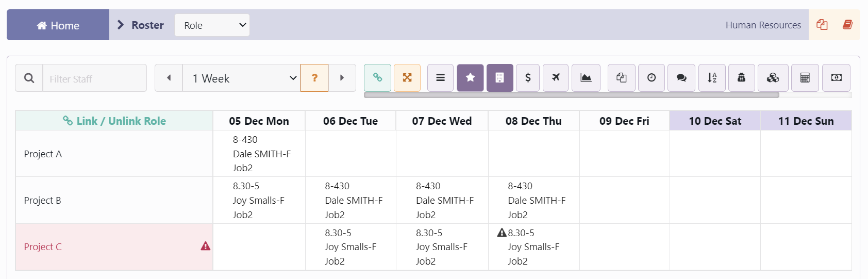This screenshot has width=868, height=279.
Task: Click the orange question mark help button
Action: pos(314,78)
